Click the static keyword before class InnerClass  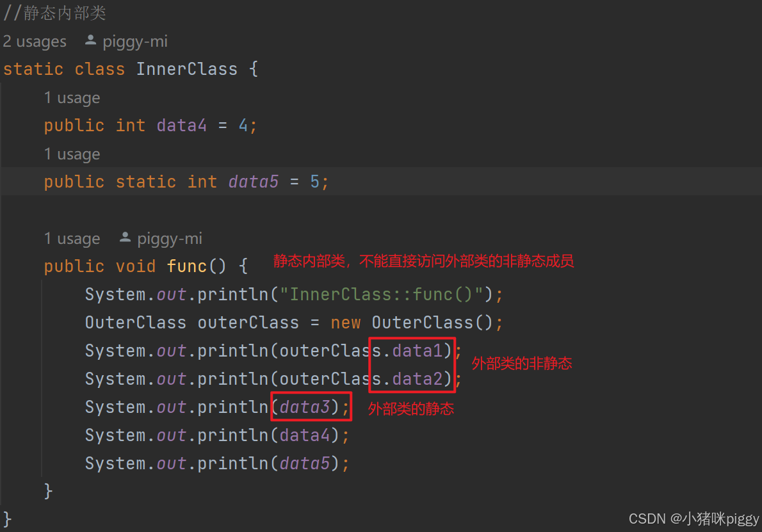pos(33,69)
